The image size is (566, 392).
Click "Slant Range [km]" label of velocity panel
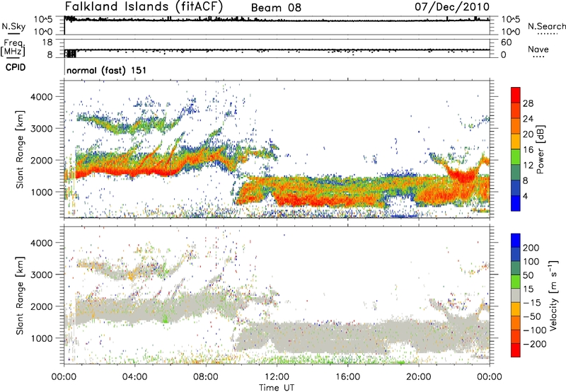point(20,295)
